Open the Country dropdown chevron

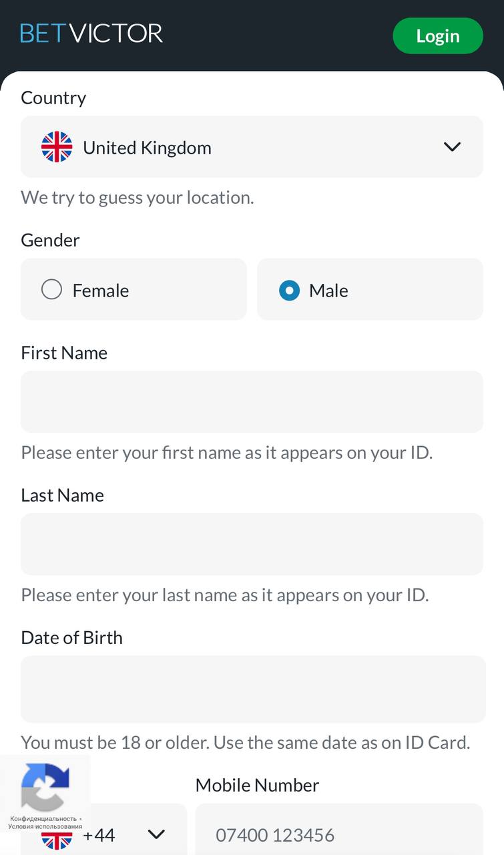click(452, 146)
